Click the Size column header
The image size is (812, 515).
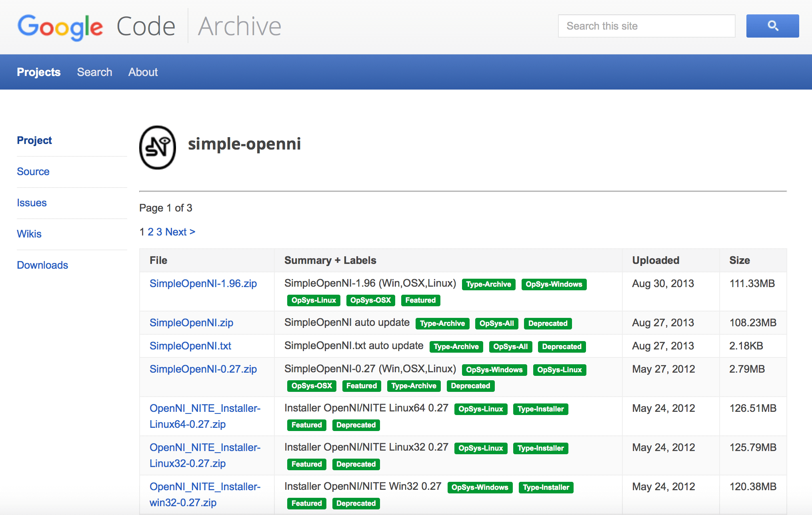coord(740,260)
